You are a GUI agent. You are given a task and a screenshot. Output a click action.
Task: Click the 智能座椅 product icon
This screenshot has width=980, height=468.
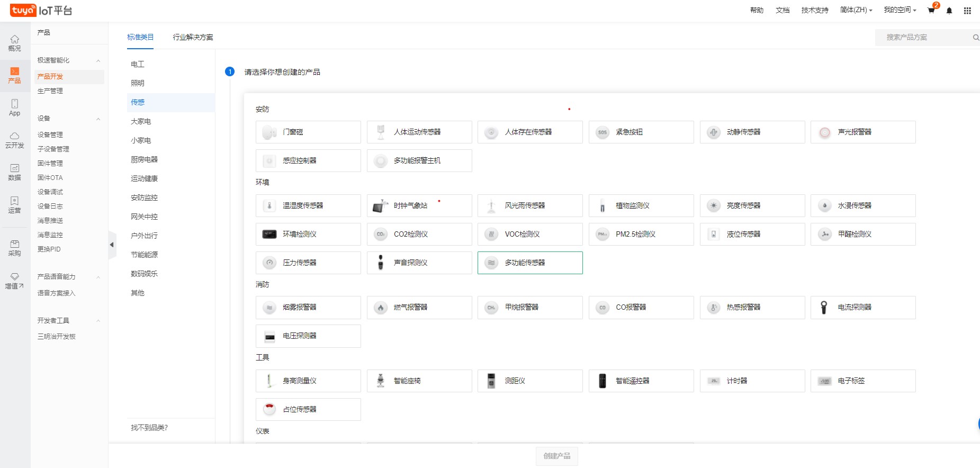click(x=381, y=381)
